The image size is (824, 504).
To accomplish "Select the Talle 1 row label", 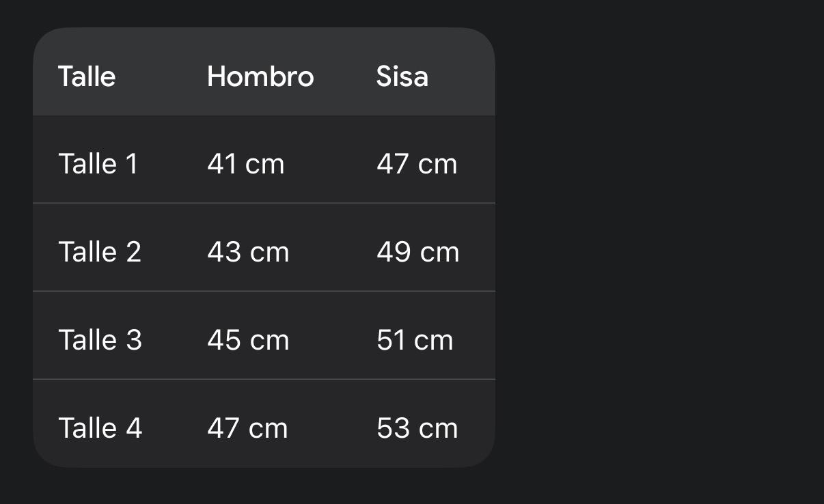I will pos(98,164).
